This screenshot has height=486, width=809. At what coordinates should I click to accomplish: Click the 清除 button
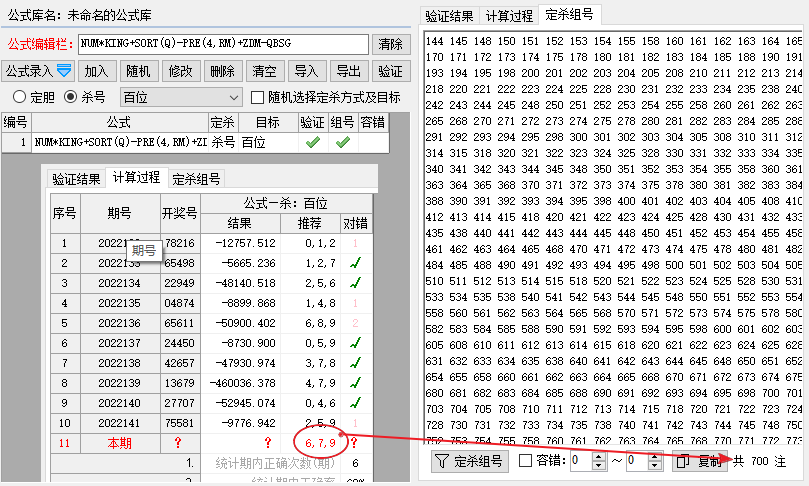click(391, 44)
